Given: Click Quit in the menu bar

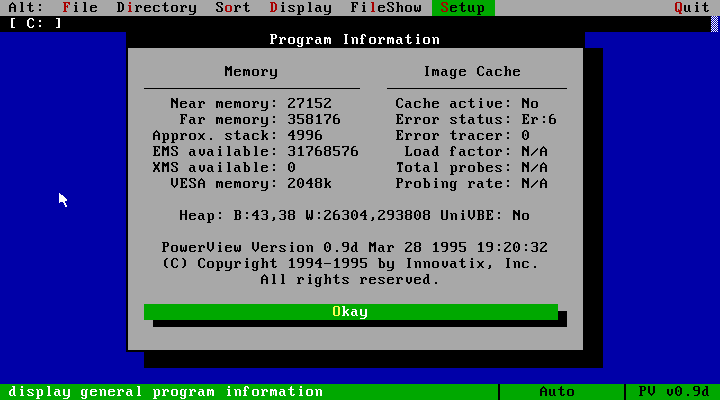Looking at the screenshot, I should [x=691, y=8].
